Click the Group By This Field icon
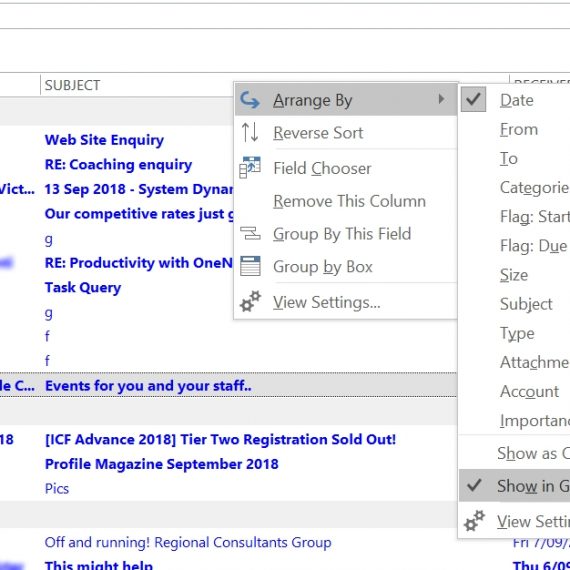Screen dimensions: 570x570 pyautogui.click(x=250, y=233)
